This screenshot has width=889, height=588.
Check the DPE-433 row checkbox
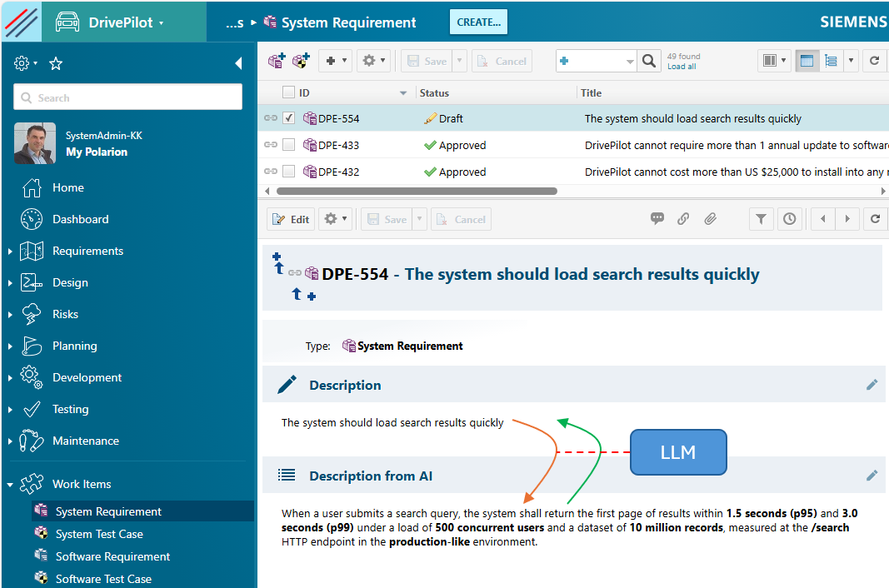[x=288, y=145]
